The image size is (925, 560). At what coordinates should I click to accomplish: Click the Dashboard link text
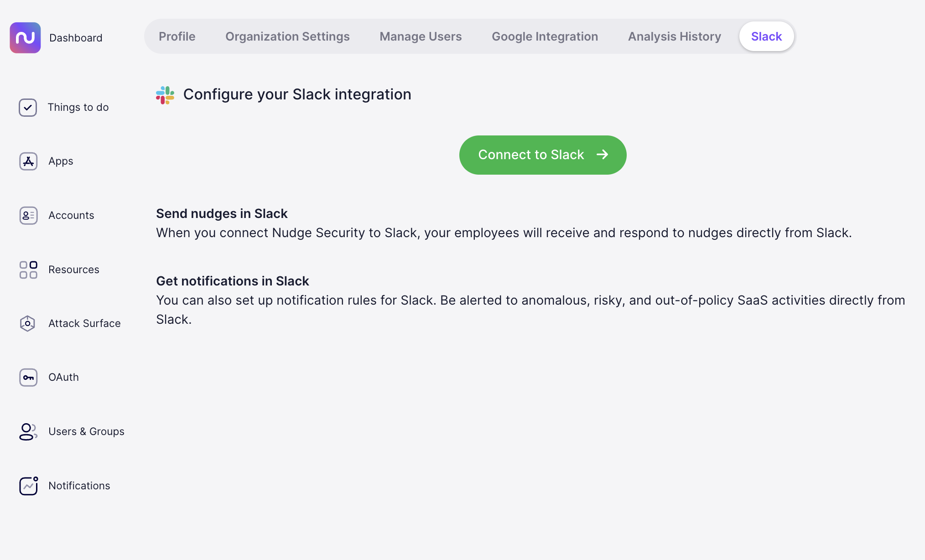pyautogui.click(x=76, y=38)
